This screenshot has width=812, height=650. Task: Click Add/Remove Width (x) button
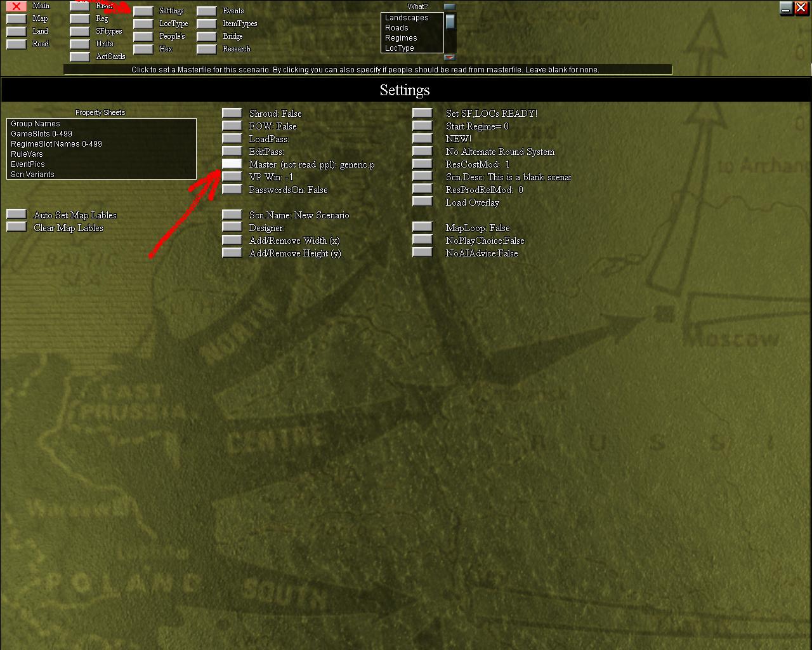tap(232, 240)
